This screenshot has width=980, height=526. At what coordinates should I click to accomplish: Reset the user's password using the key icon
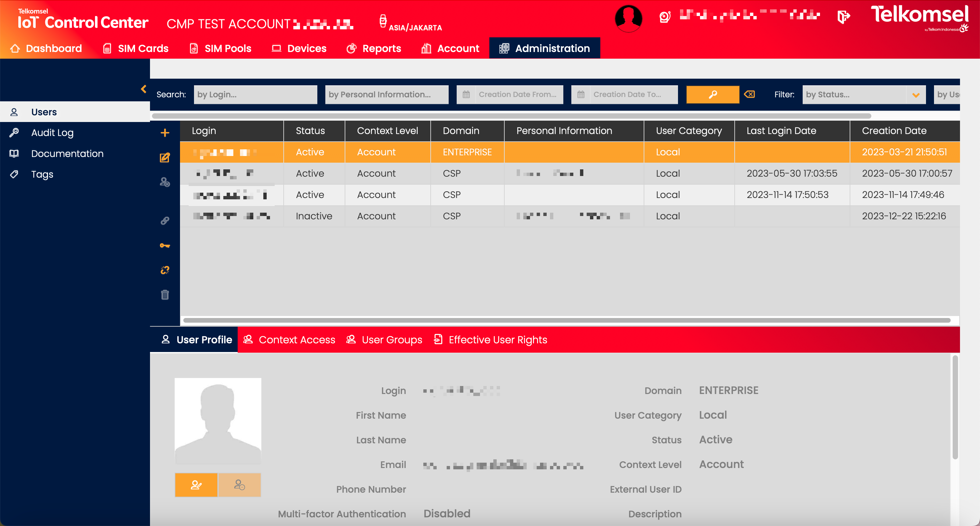164,245
